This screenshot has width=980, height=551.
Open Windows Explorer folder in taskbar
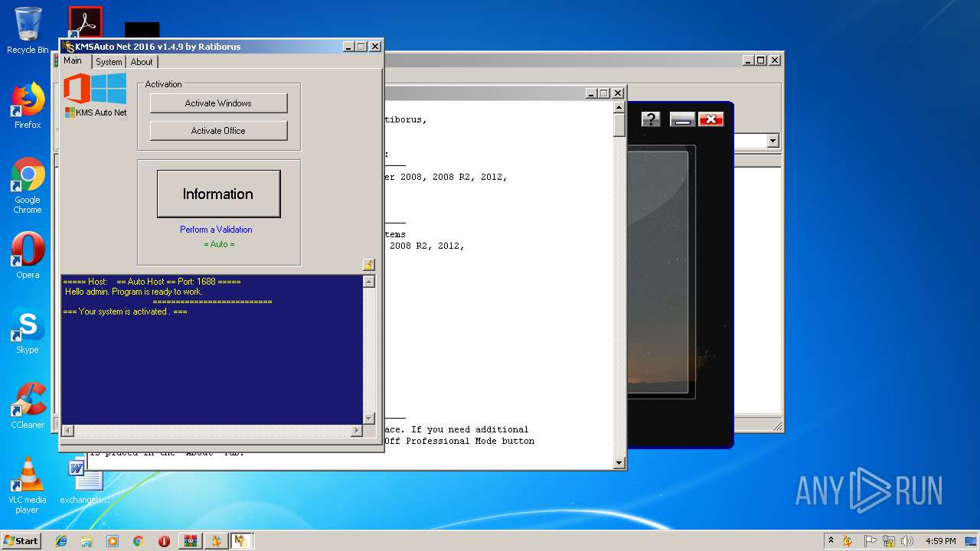87,541
